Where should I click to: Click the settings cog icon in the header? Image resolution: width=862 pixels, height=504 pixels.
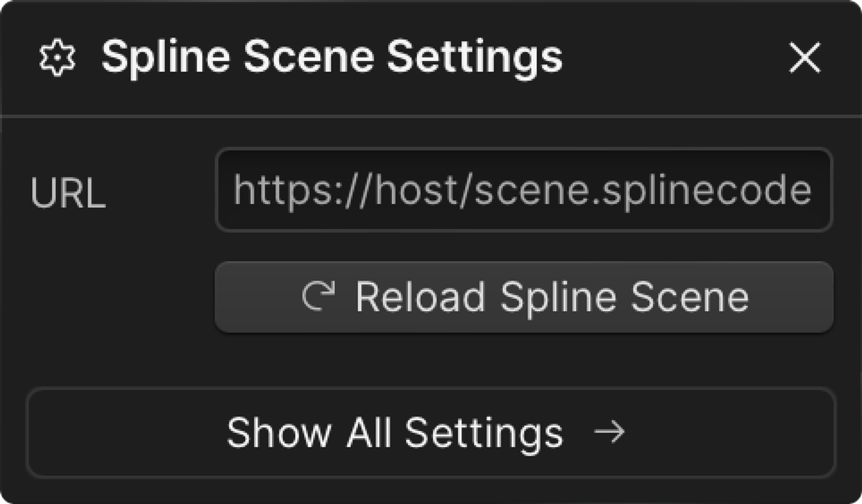(57, 58)
